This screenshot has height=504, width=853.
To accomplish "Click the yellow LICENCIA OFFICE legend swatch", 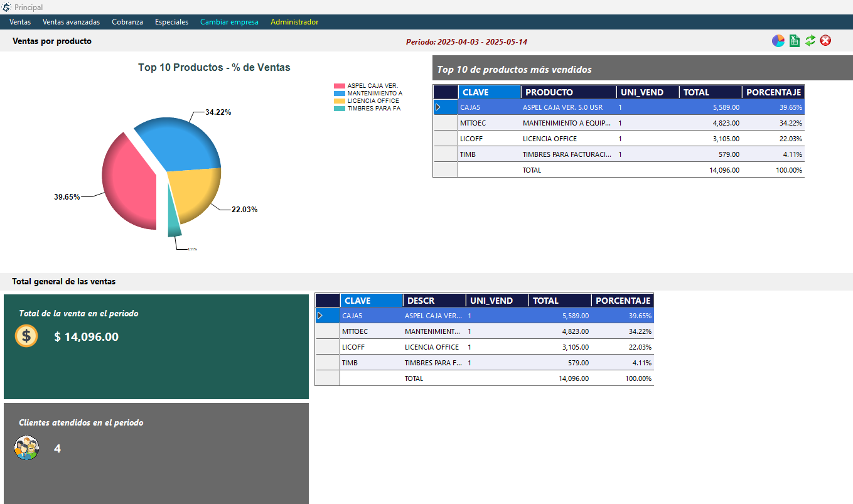I will (x=339, y=101).
